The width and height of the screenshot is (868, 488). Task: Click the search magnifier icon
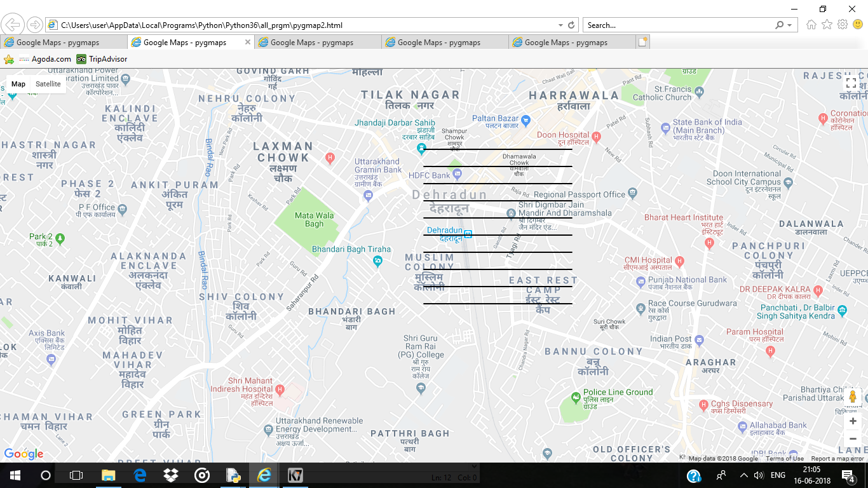(780, 25)
